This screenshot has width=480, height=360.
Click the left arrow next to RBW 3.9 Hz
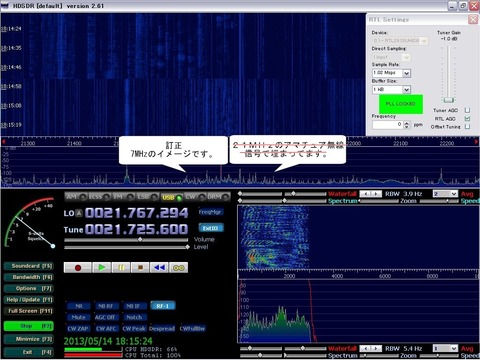pos(366,194)
